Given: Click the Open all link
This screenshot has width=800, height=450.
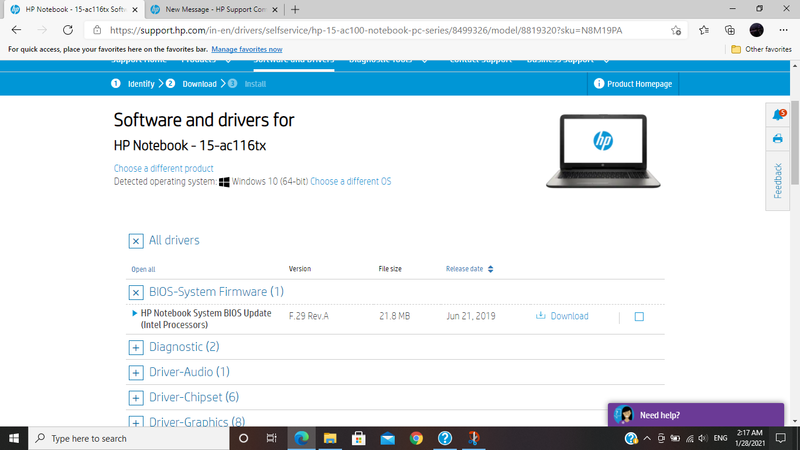Looking at the screenshot, I should pos(143,269).
